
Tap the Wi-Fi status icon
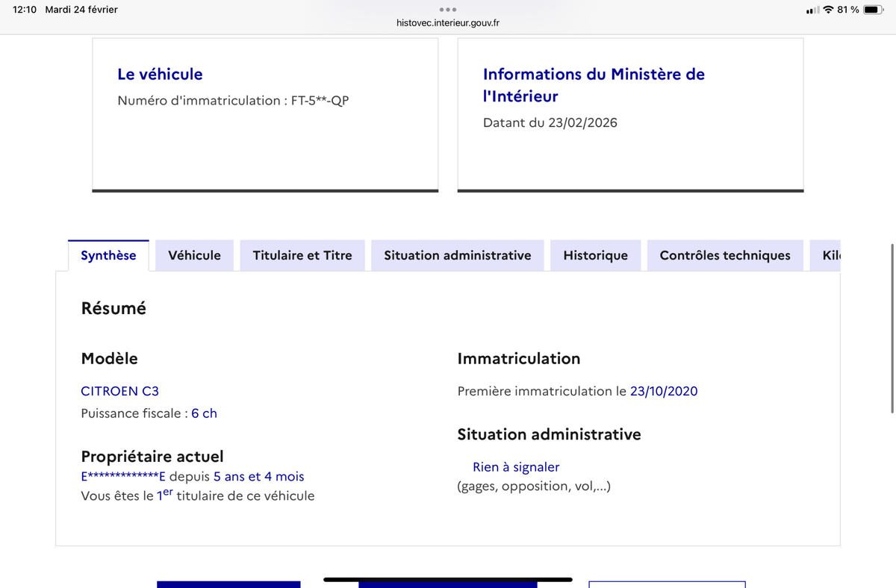coord(828,10)
